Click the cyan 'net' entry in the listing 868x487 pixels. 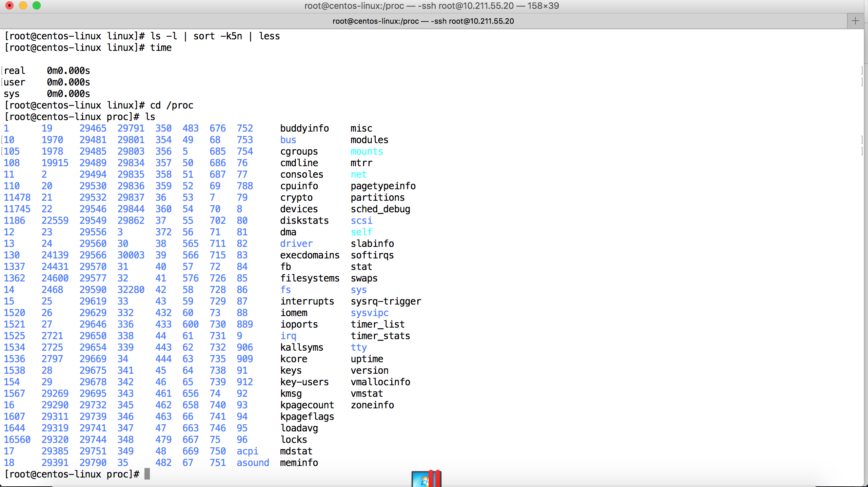(358, 174)
